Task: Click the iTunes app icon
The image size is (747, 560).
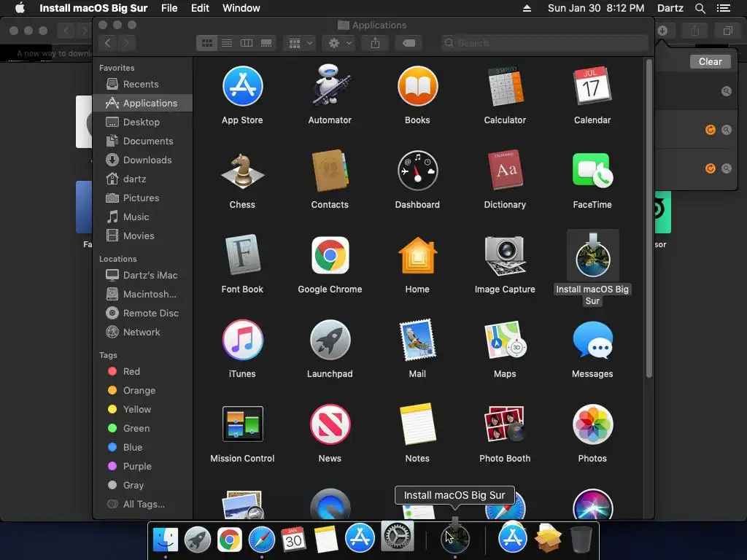Action: point(242,340)
